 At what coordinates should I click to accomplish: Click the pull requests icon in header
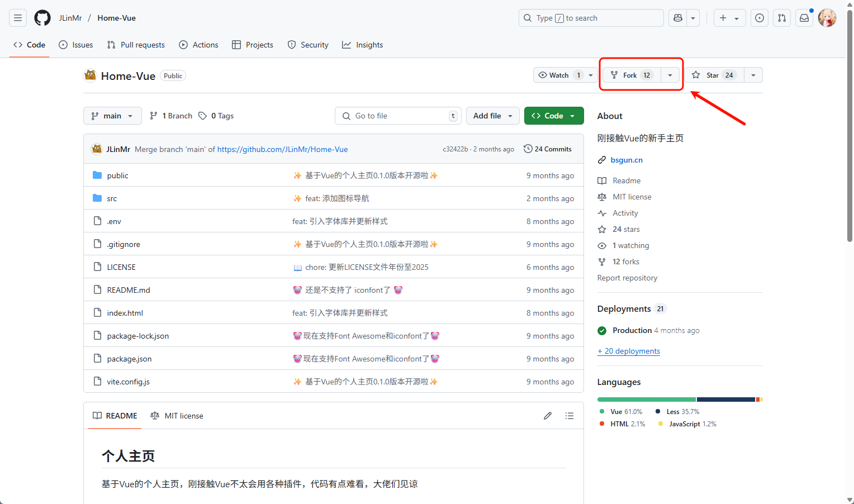click(782, 18)
